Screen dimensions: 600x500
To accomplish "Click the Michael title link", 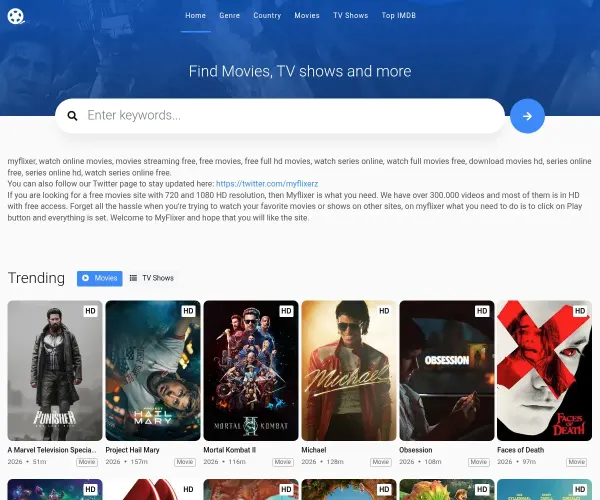I will (314, 450).
